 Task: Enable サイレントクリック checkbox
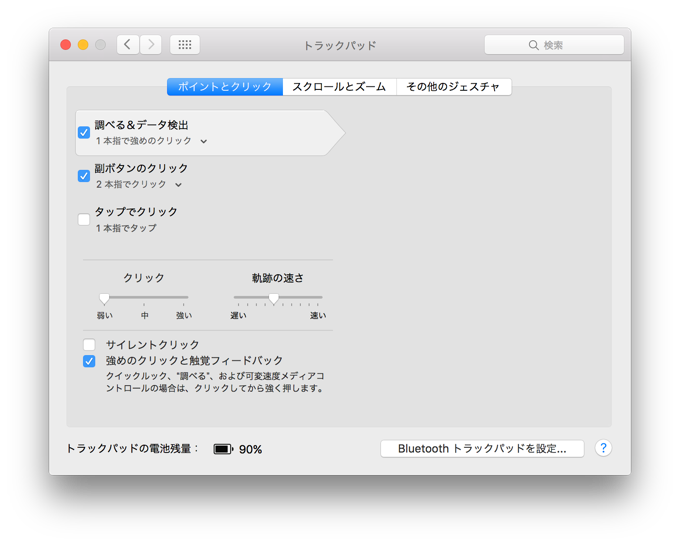(x=89, y=345)
